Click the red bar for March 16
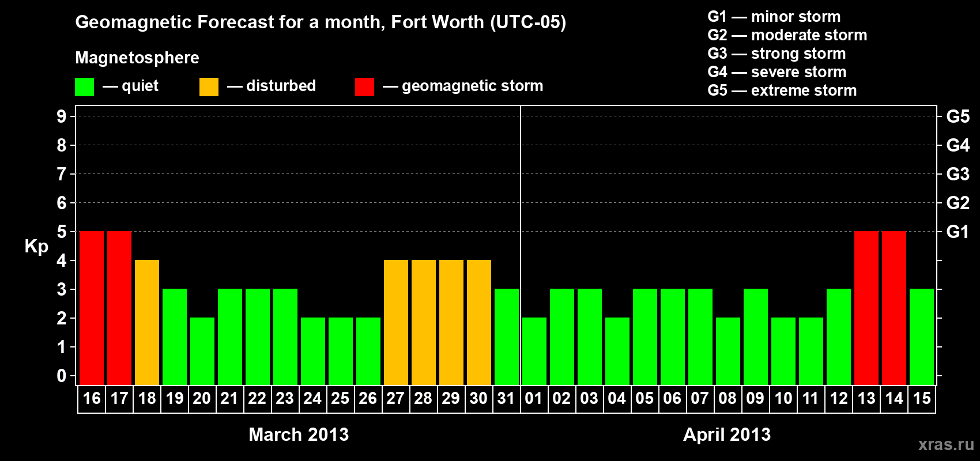This screenshot has height=461, width=980. tap(92, 308)
